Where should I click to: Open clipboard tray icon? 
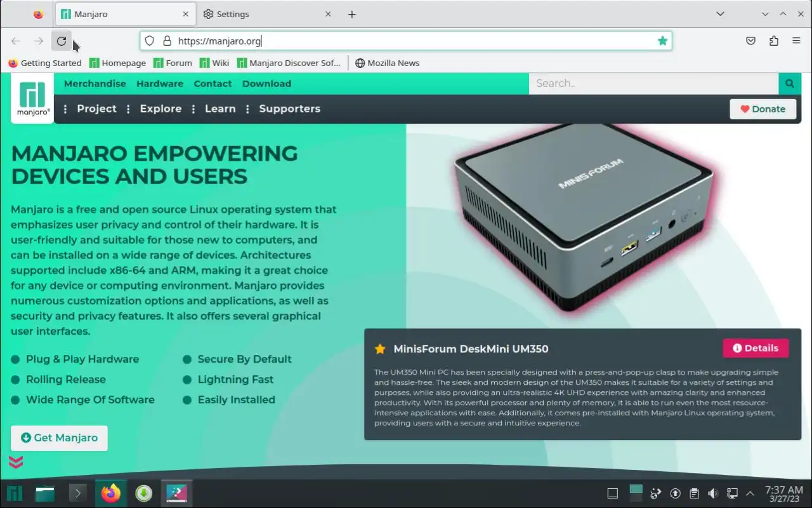tap(695, 493)
